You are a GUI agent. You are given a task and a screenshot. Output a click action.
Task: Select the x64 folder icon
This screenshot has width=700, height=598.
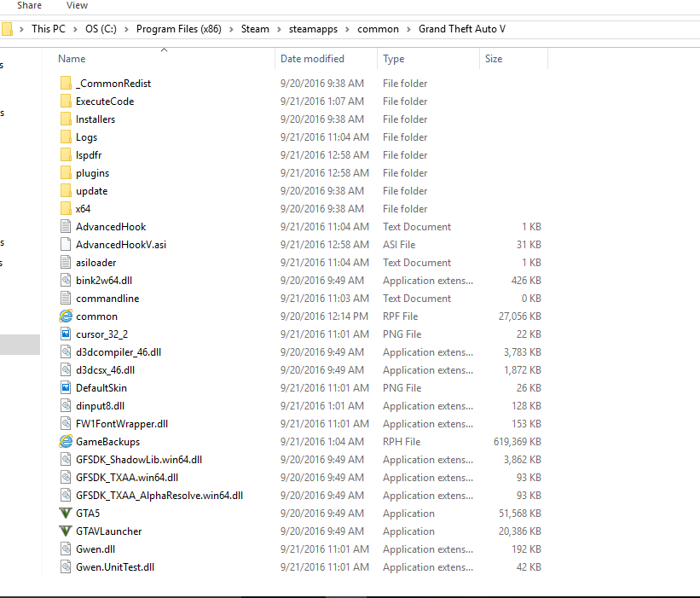click(66, 208)
